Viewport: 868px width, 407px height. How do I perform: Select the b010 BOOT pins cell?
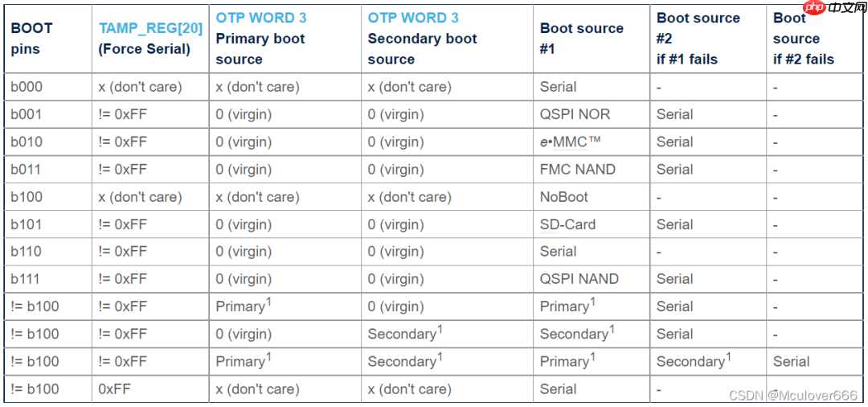[x=27, y=142]
